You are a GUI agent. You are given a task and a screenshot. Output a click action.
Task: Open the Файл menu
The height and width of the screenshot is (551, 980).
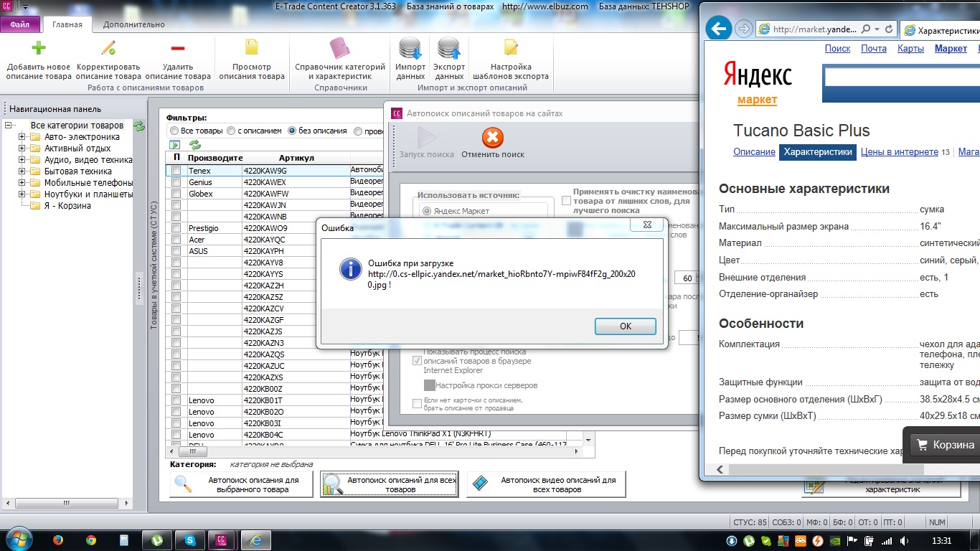[x=20, y=24]
